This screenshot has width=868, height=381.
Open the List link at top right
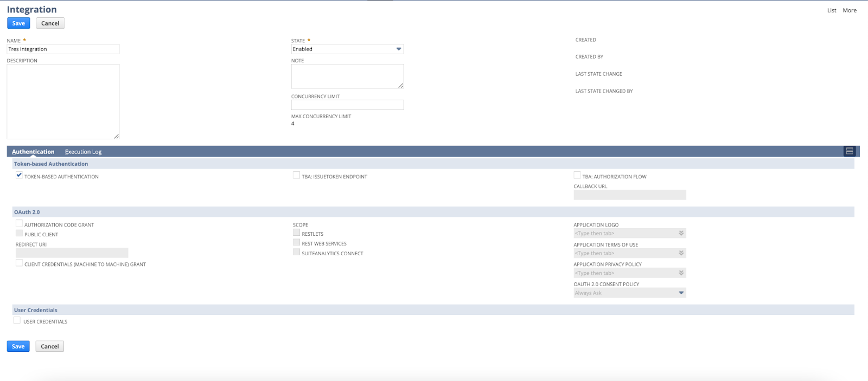coord(831,10)
